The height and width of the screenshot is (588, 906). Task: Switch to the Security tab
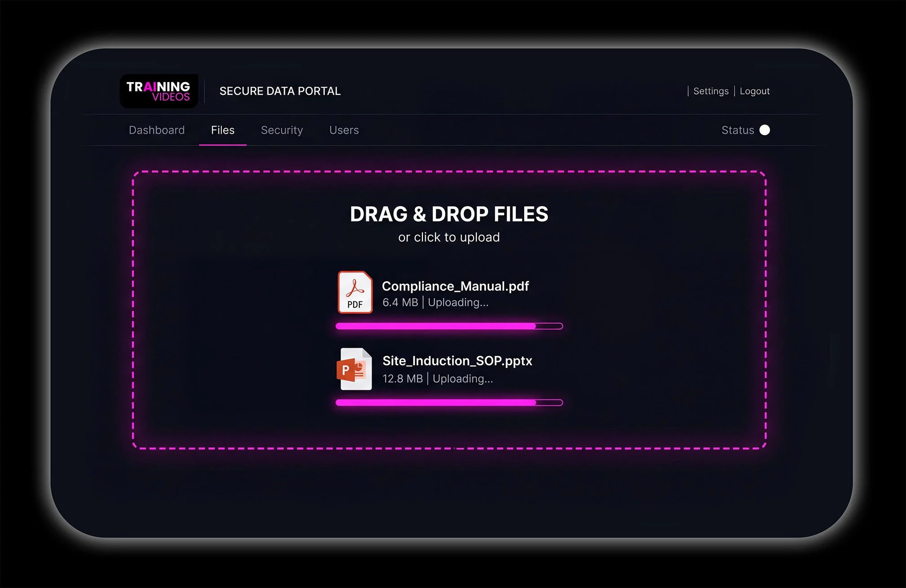[282, 130]
